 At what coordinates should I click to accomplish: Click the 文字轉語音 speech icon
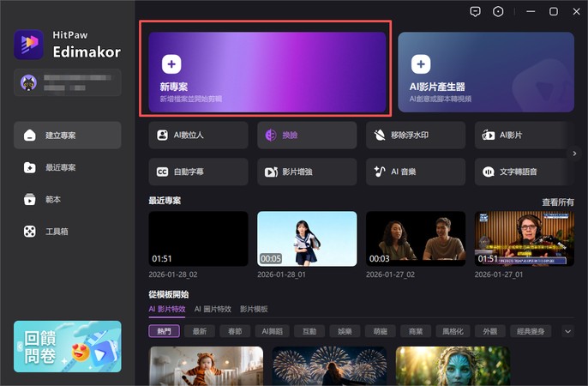(489, 172)
